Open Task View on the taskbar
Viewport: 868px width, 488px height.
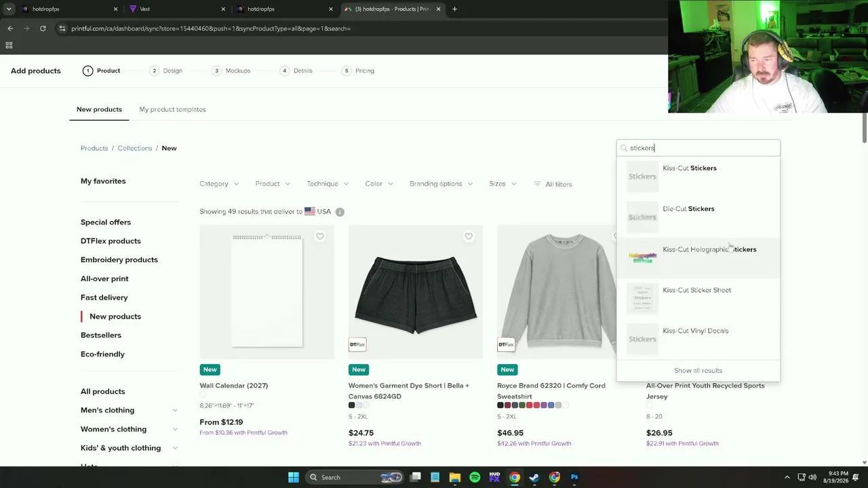(x=416, y=477)
